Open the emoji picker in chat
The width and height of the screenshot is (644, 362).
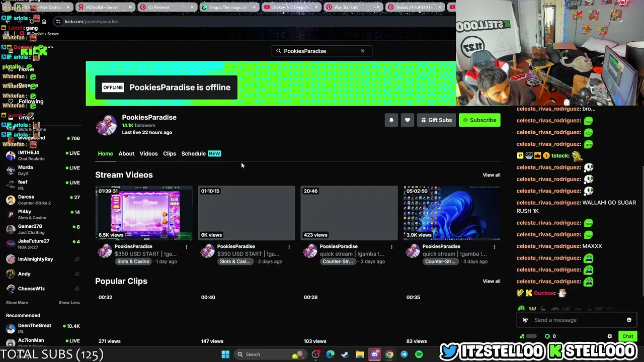tap(629, 320)
